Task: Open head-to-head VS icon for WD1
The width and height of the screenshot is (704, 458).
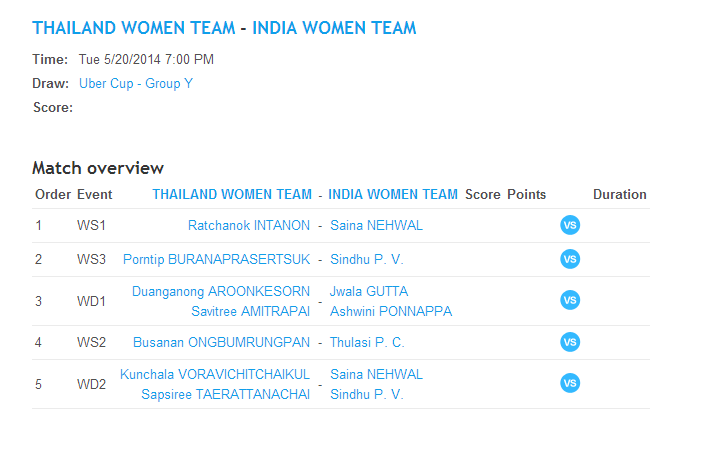Action: (x=570, y=300)
